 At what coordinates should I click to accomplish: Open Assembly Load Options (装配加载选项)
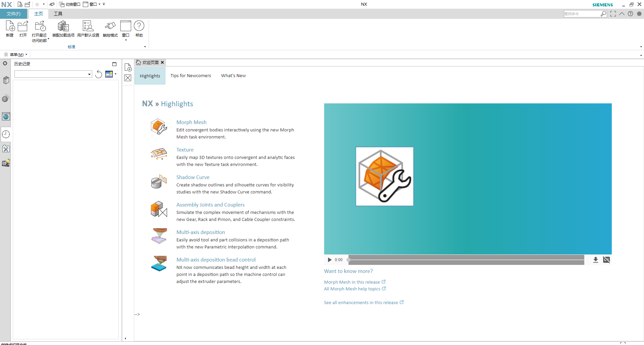click(x=63, y=26)
